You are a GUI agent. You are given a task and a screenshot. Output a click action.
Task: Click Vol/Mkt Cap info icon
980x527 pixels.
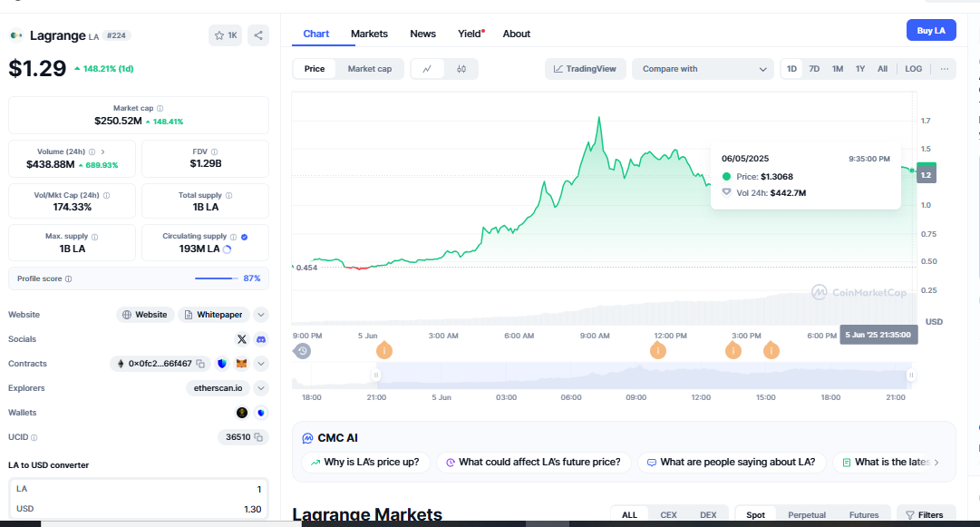click(106, 196)
